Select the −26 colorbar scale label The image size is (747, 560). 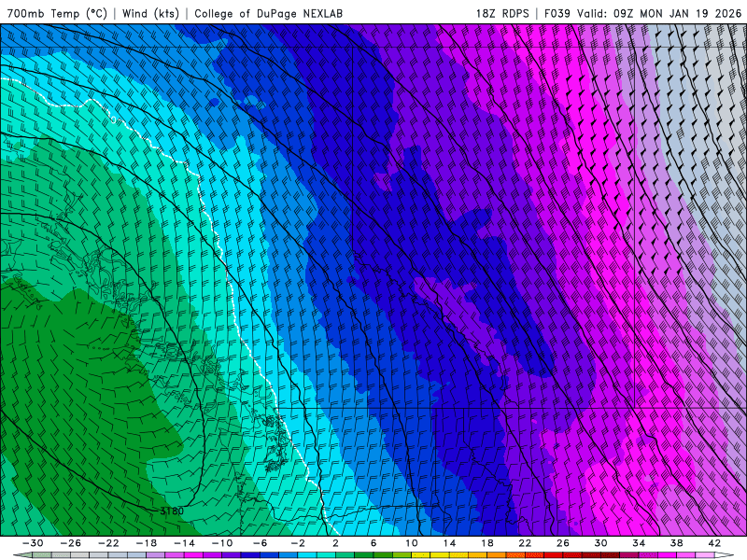coord(71,543)
